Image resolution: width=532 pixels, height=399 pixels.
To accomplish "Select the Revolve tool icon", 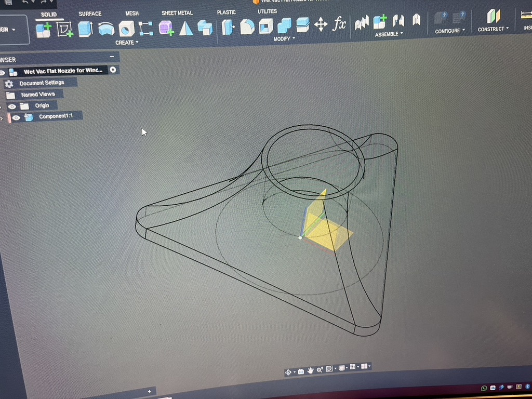I will pyautogui.click(x=107, y=29).
